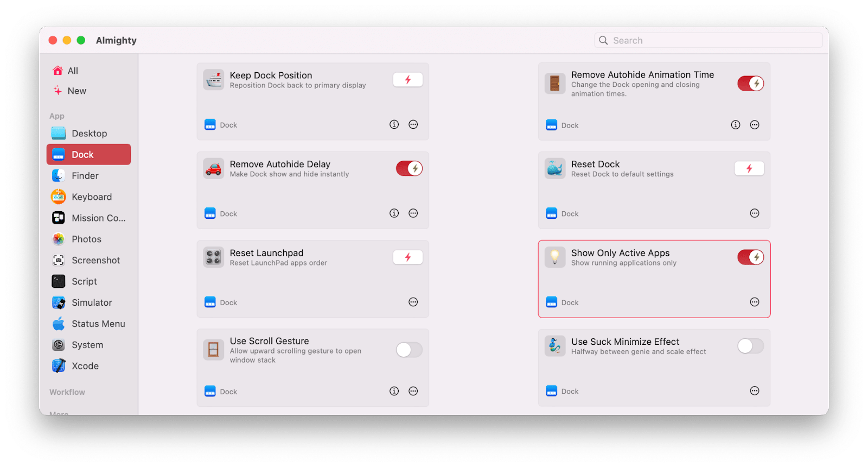This screenshot has height=467, width=868.
Task: Click the Search field
Action: tap(709, 40)
